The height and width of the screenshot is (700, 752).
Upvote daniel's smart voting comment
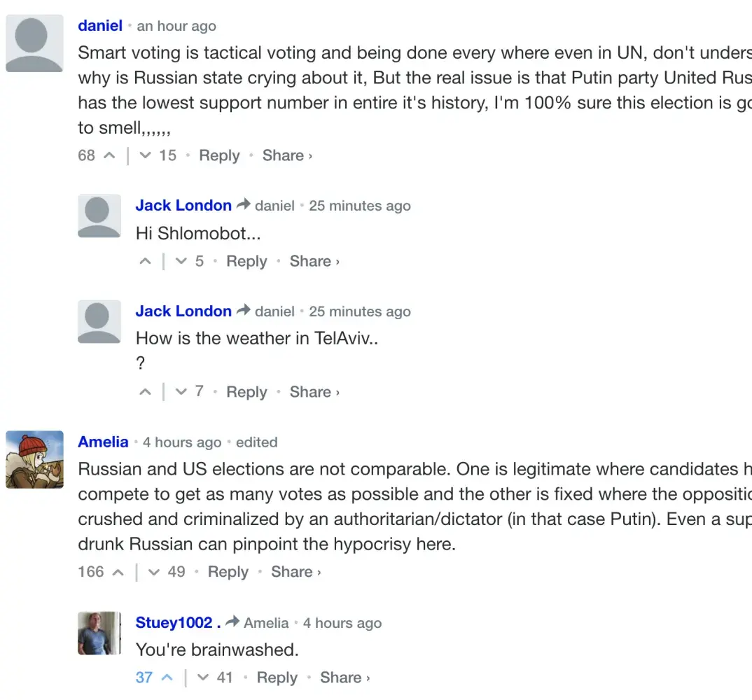pyautogui.click(x=109, y=155)
